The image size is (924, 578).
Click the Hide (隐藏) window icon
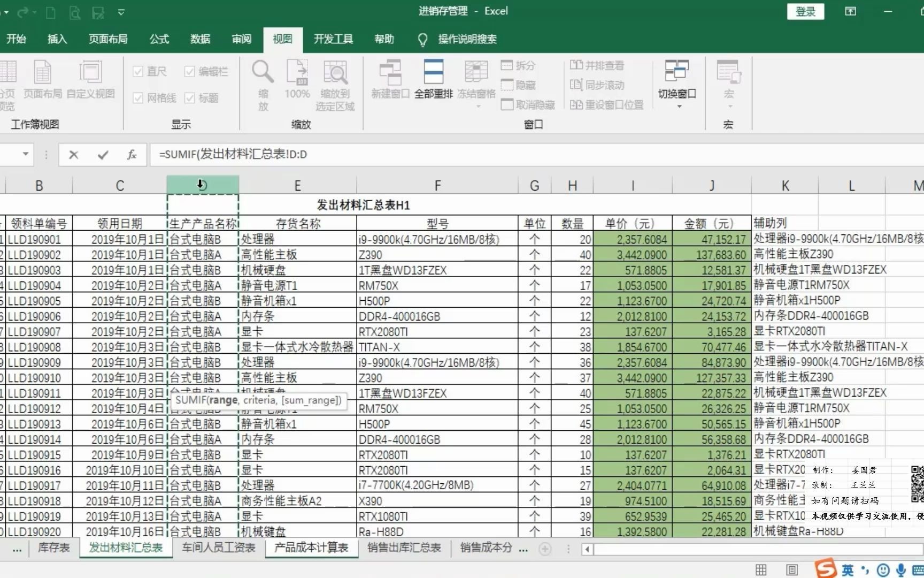pos(518,85)
